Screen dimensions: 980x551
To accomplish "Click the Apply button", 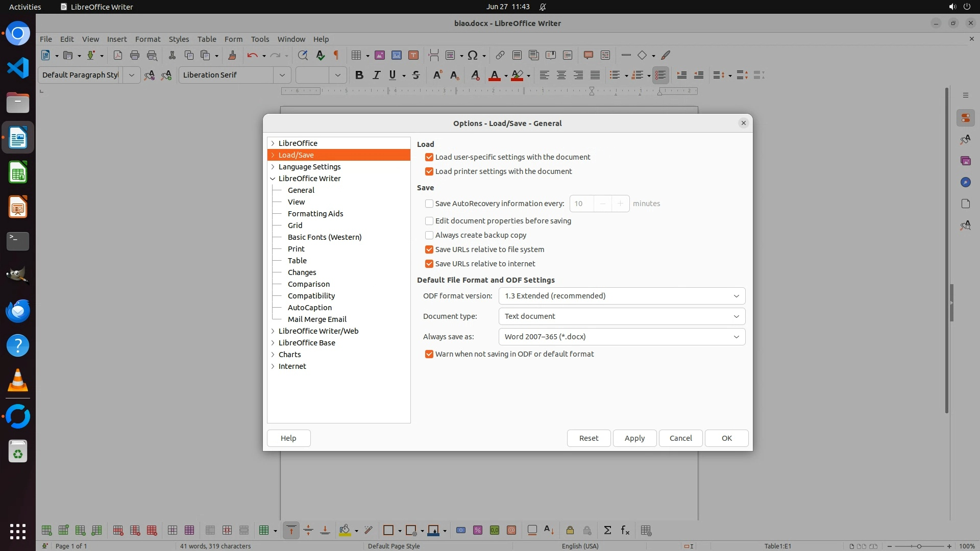I will pyautogui.click(x=634, y=438).
